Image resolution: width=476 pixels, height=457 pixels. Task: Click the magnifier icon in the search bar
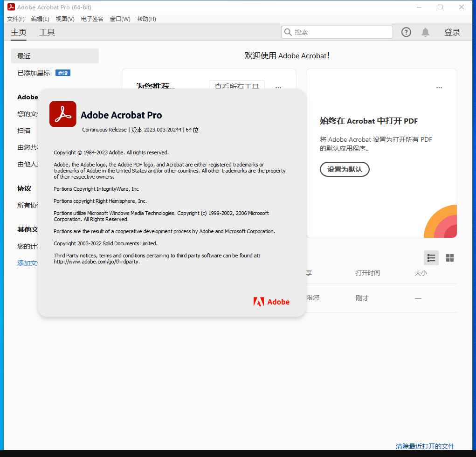click(288, 32)
